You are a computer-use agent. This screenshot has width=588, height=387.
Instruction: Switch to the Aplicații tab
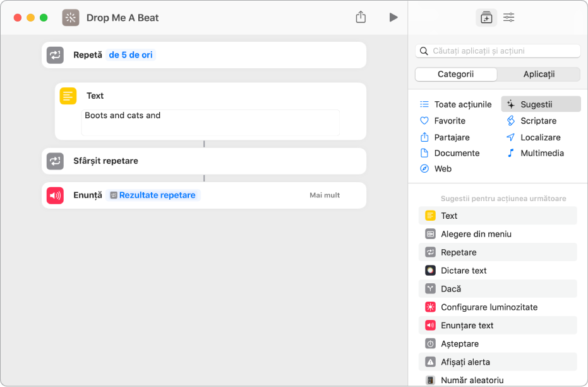[x=539, y=75]
